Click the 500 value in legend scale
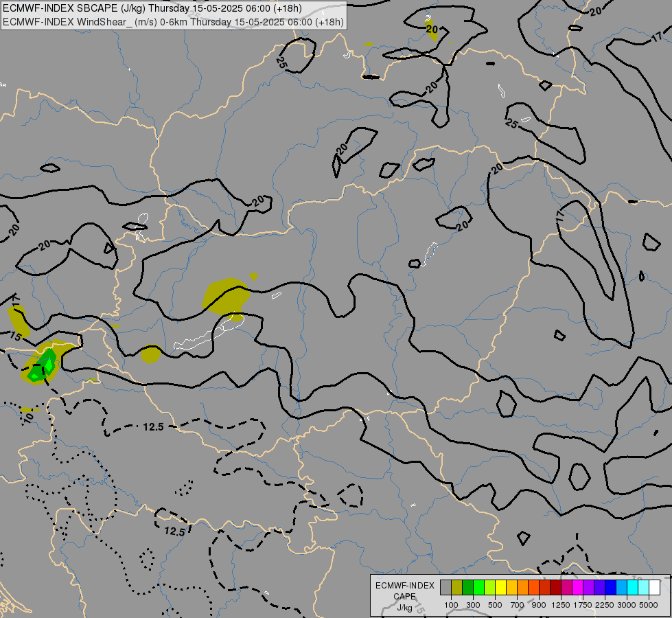Viewport: 672px width, 618px height. 495,605
